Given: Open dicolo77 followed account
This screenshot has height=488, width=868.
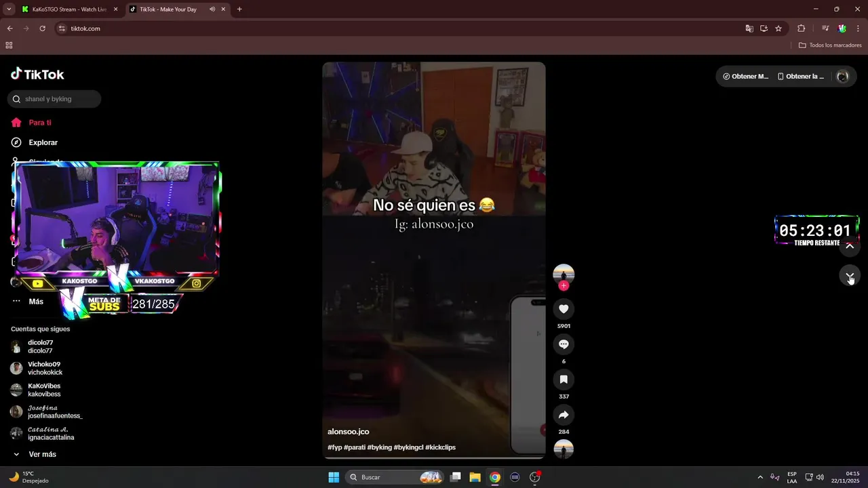Looking at the screenshot, I should [39, 346].
